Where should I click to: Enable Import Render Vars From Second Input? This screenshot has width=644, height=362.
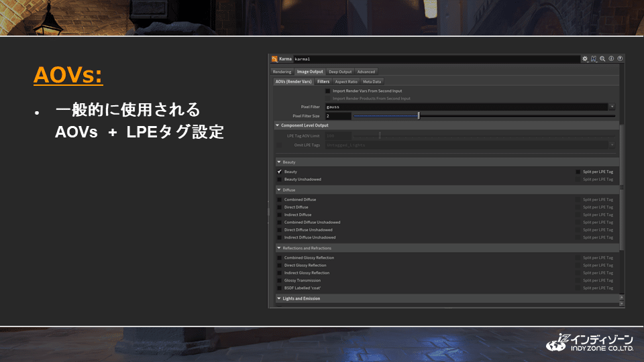click(328, 91)
